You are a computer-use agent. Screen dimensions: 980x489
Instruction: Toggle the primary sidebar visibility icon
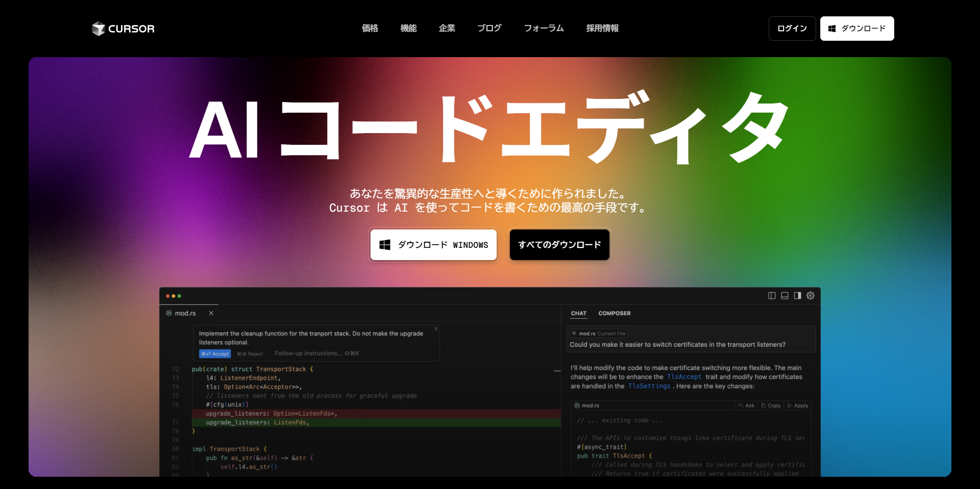tap(772, 296)
